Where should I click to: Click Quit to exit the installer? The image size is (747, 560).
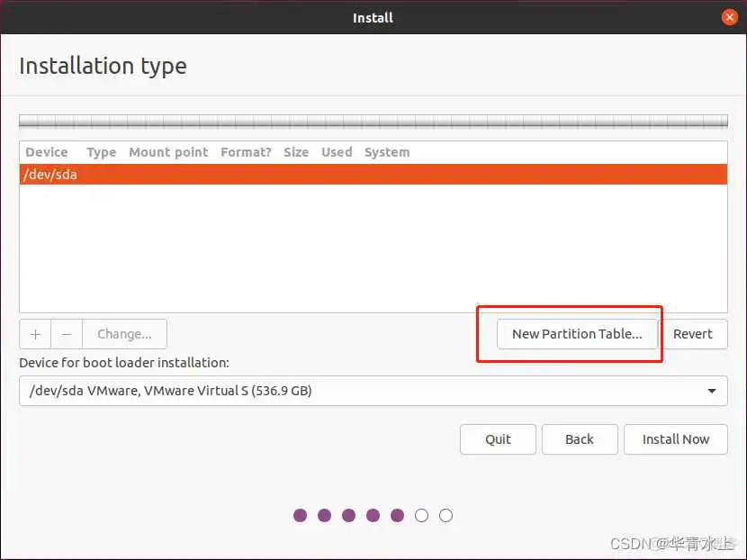(498, 439)
